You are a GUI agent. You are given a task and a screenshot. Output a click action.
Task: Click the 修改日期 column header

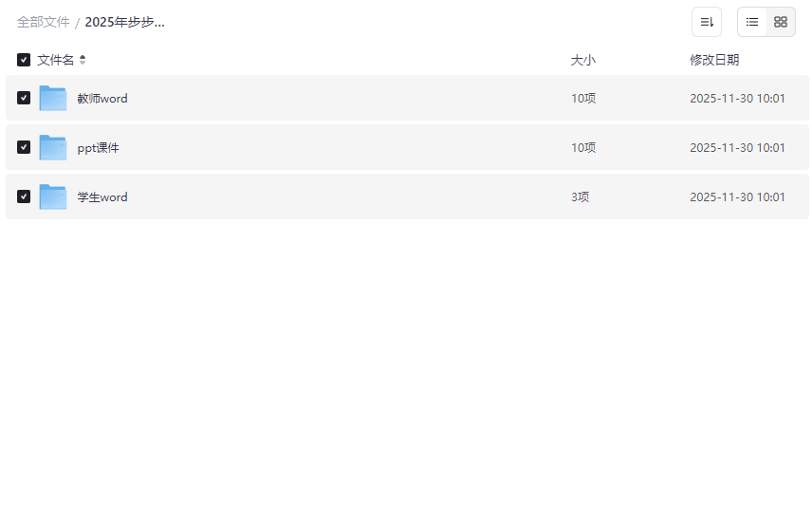(x=714, y=60)
